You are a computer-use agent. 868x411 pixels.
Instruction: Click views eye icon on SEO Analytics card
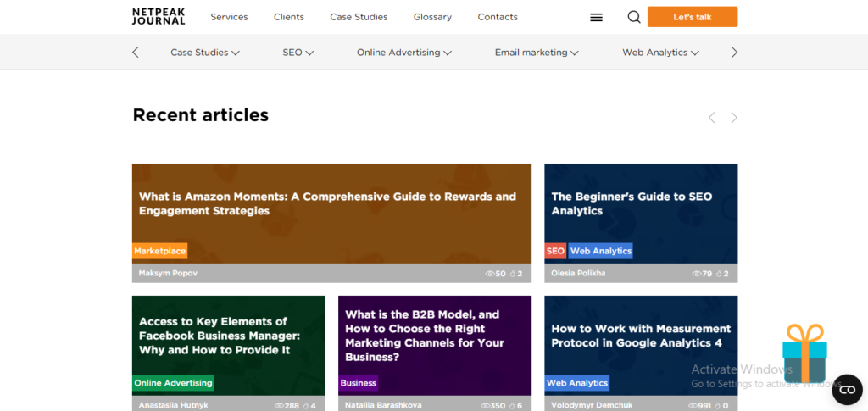pos(697,273)
